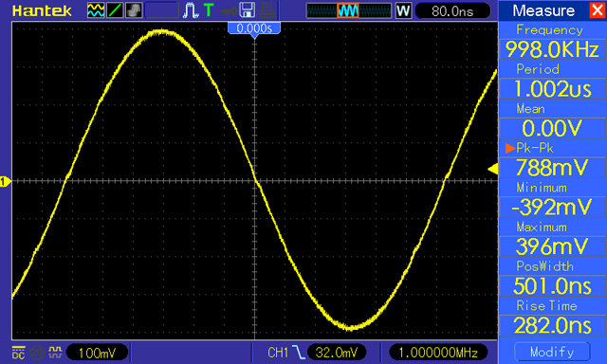
Task: Close the Measure panel with red X
Action: [x=598, y=10]
